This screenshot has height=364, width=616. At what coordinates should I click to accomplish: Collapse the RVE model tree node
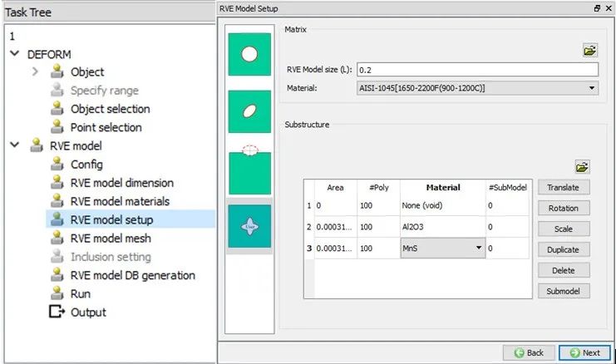14,145
